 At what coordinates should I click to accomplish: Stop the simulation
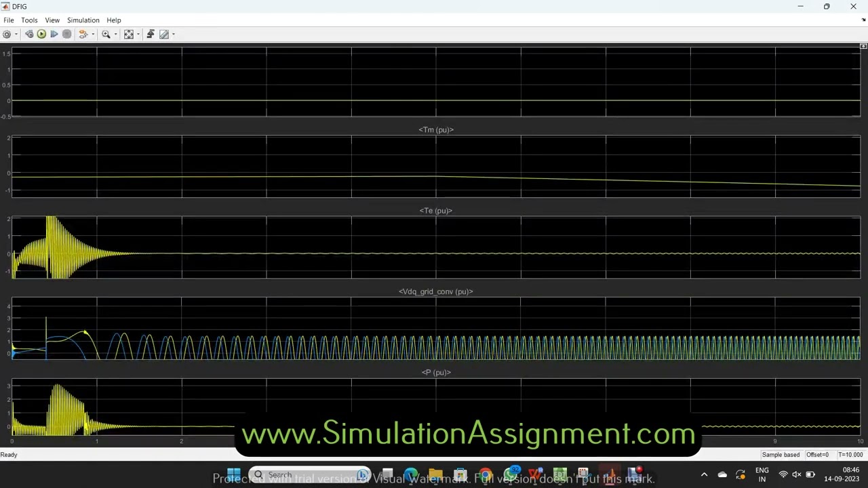(x=66, y=34)
